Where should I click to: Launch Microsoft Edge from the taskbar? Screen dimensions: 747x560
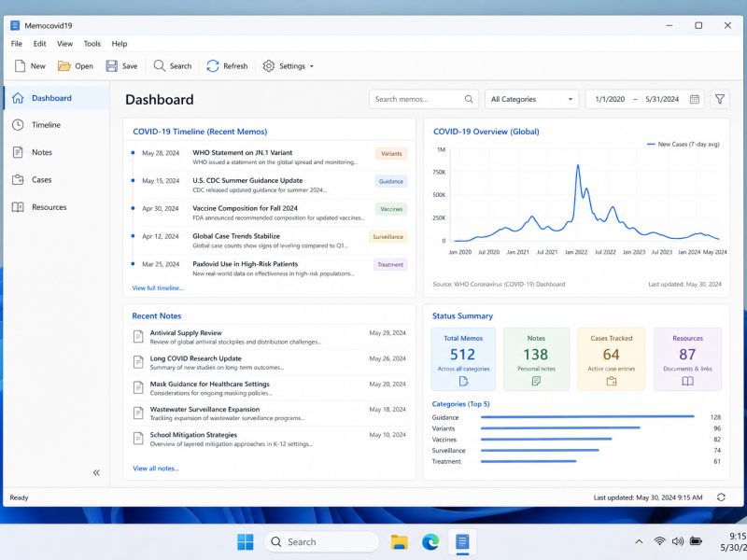430,541
